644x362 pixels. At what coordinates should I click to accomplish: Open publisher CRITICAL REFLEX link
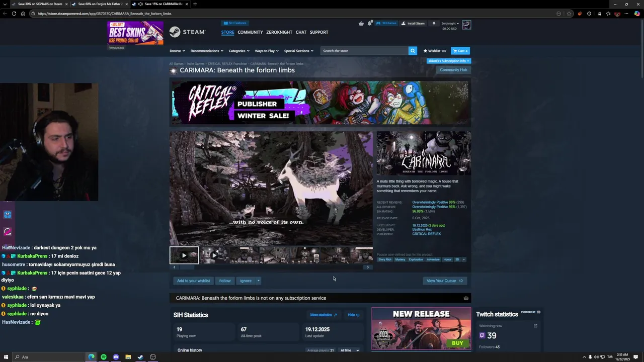coord(426,234)
